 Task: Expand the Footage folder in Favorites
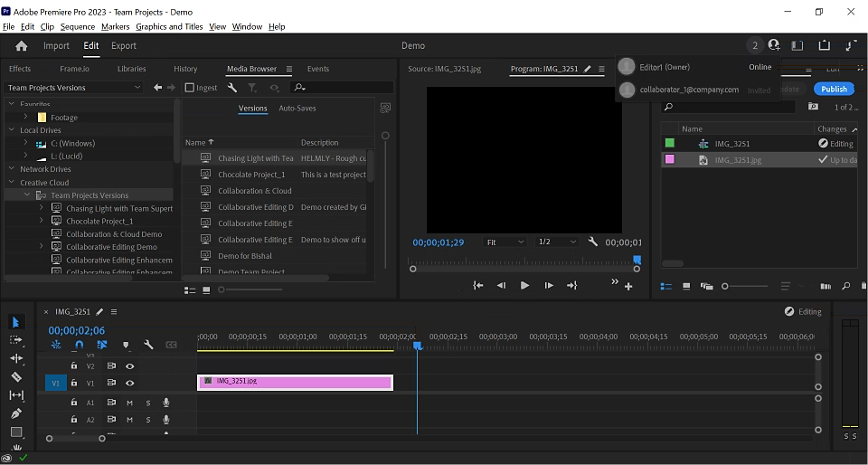point(26,118)
